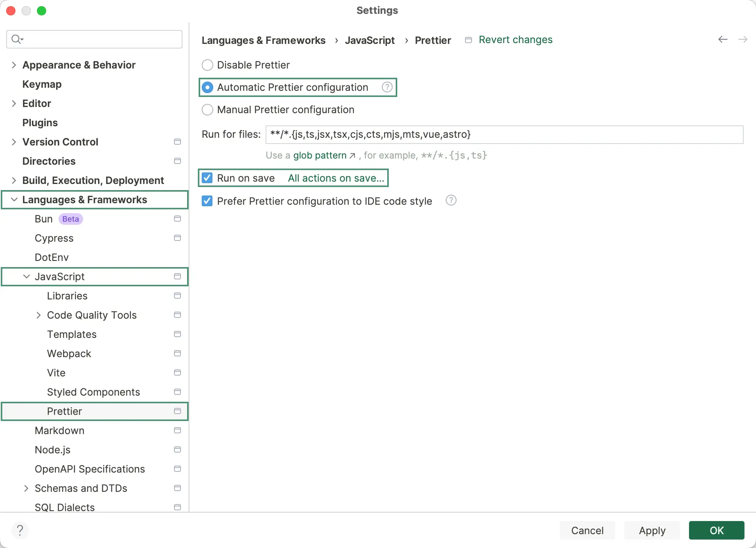Click the back arrow in settings header
Image resolution: width=756 pixels, height=548 pixels.
[x=723, y=39]
